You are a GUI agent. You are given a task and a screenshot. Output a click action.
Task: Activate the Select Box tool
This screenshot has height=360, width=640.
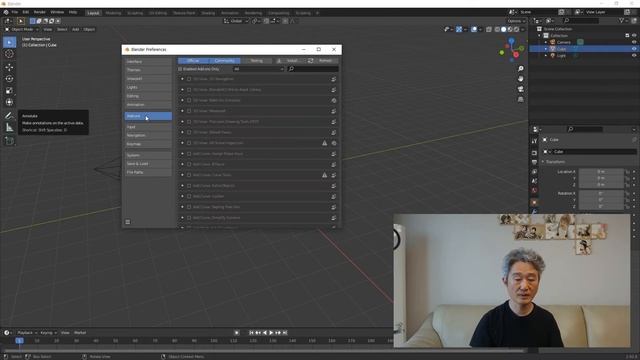click(x=9, y=42)
